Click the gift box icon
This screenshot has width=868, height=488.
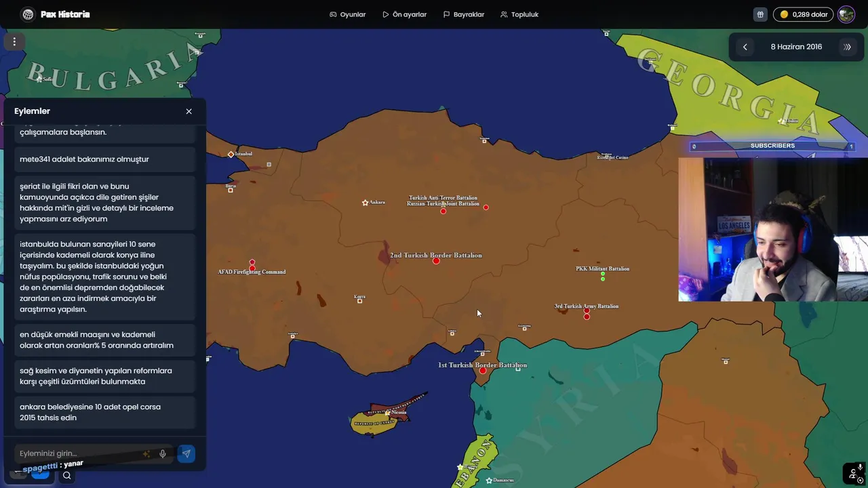pos(760,14)
